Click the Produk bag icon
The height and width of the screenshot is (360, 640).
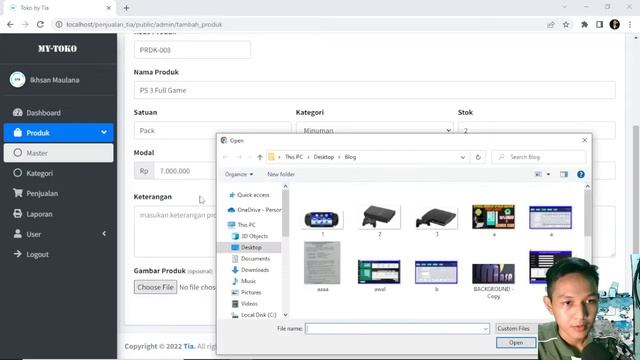pos(18,132)
